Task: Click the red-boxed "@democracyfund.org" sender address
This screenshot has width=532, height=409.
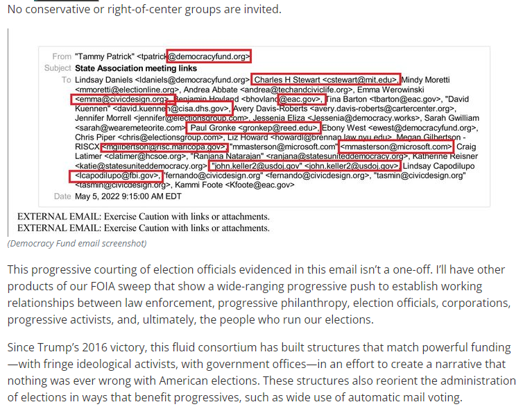Action: 208,56
